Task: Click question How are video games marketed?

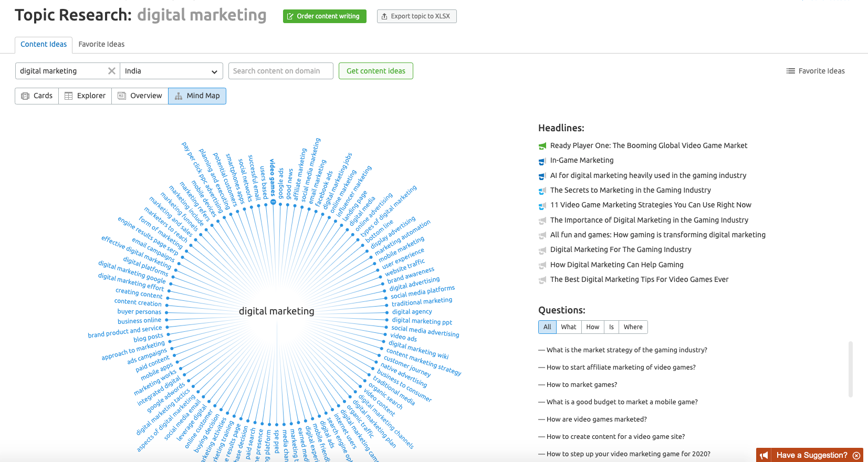Action: point(597,419)
